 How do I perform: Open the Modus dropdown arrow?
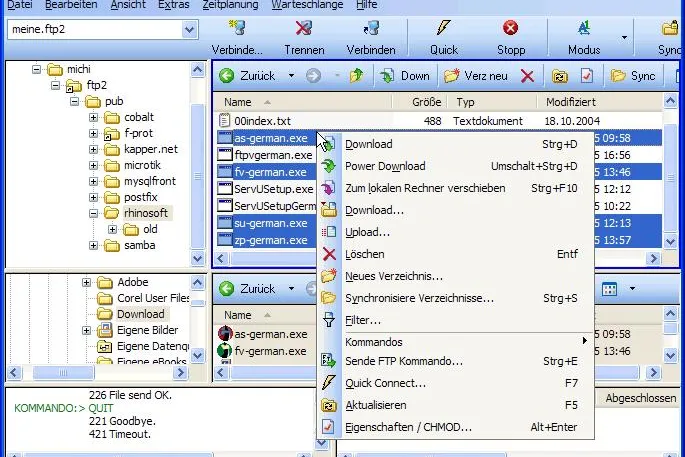[x=624, y=38]
